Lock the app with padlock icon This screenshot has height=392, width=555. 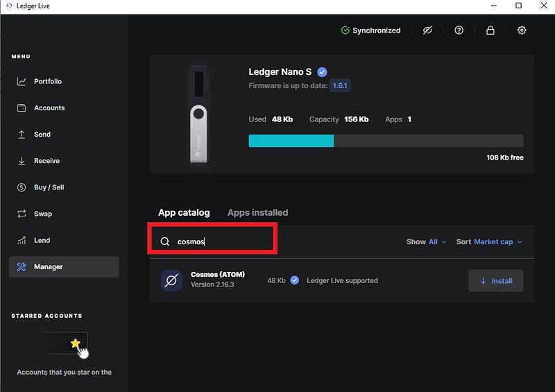pos(490,31)
